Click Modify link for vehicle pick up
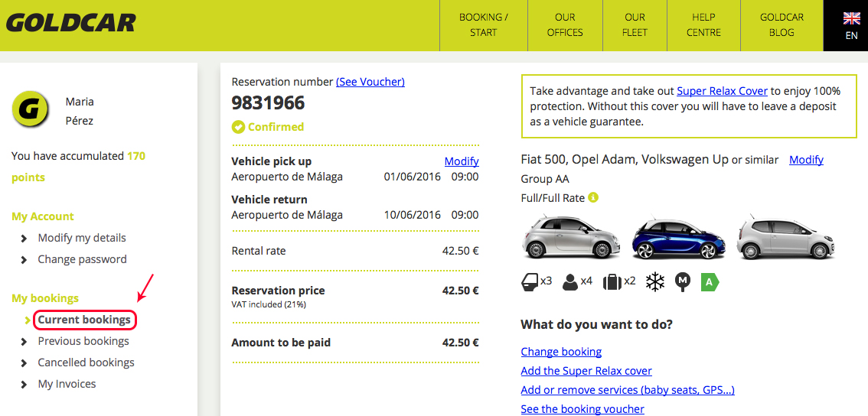This screenshot has height=416, width=868. pyautogui.click(x=462, y=161)
